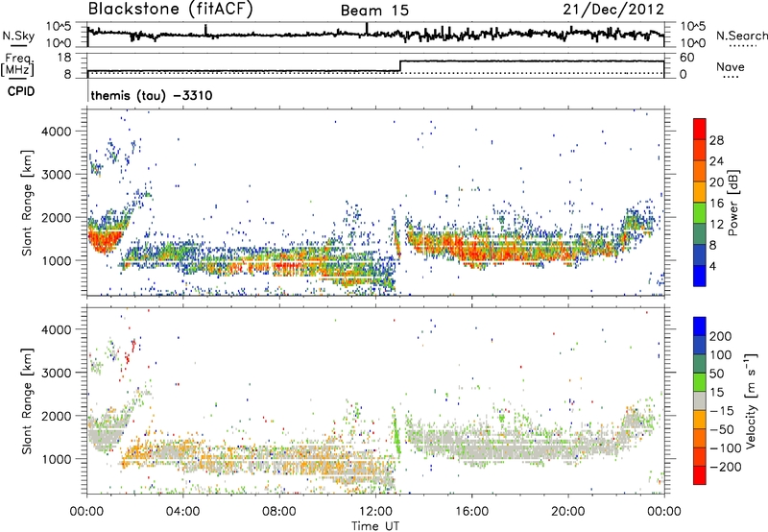
Task: Click the '-200' label on Velocity colorbar
Action: pyautogui.click(x=725, y=467)
